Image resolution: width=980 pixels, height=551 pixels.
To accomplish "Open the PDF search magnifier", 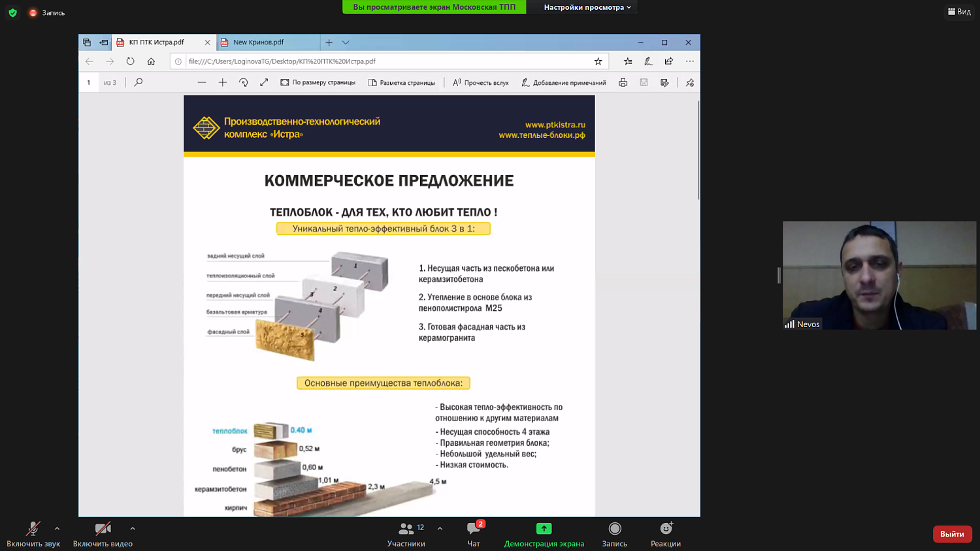I will (x=138, y=83).
